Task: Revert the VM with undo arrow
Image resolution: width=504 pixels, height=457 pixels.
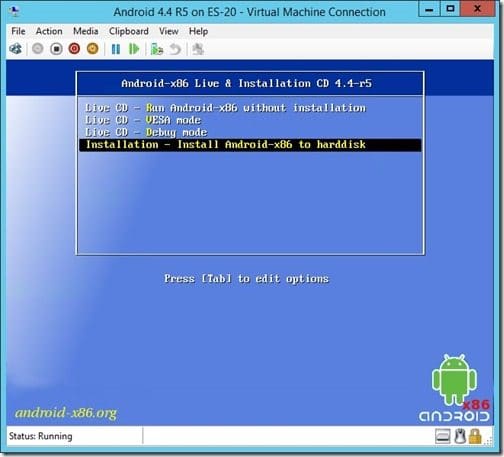Action: coord(175,49)
